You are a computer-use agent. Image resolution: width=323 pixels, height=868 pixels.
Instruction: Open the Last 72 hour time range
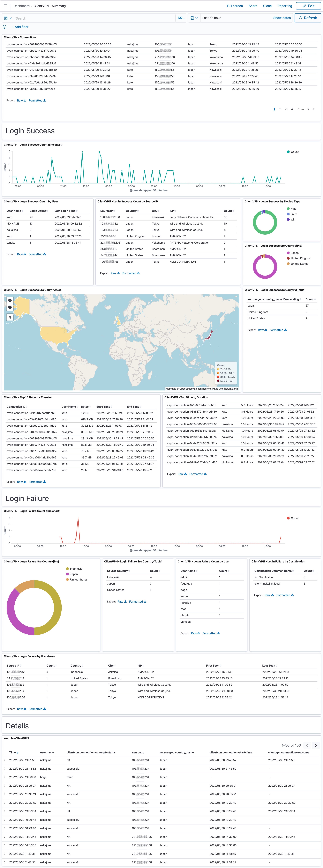(211, 18)
